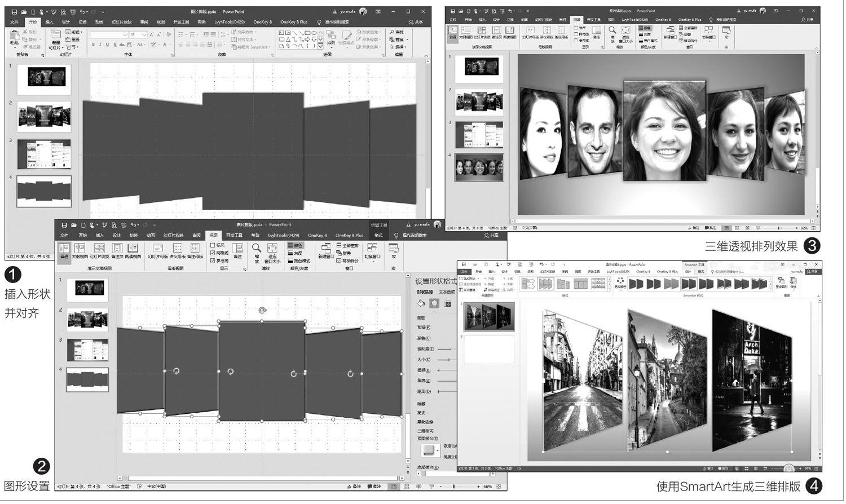Open Shape Fill (形状填充) dropdown in Home-tab window
Viewport: 846px width, 504px height.
pos(370,32)
